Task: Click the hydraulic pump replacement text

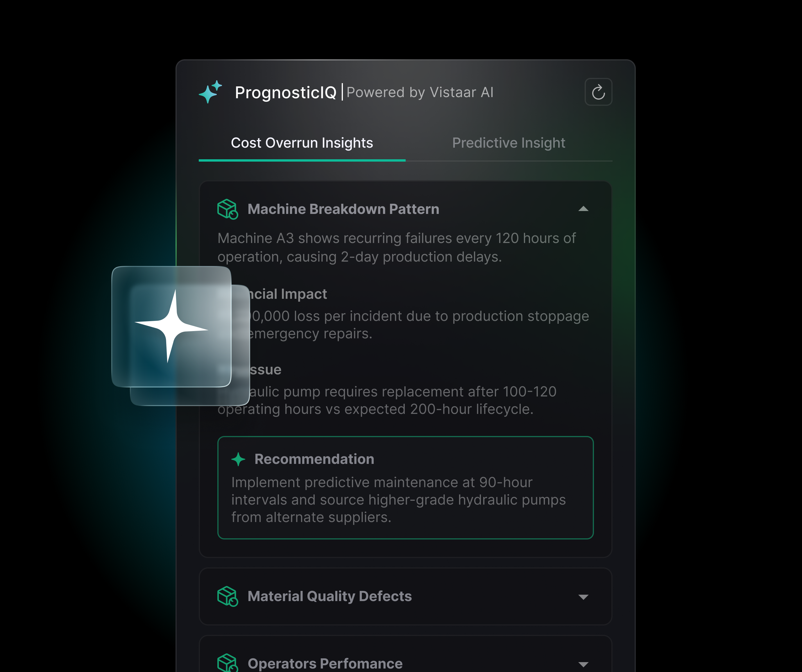Action: 387,400
